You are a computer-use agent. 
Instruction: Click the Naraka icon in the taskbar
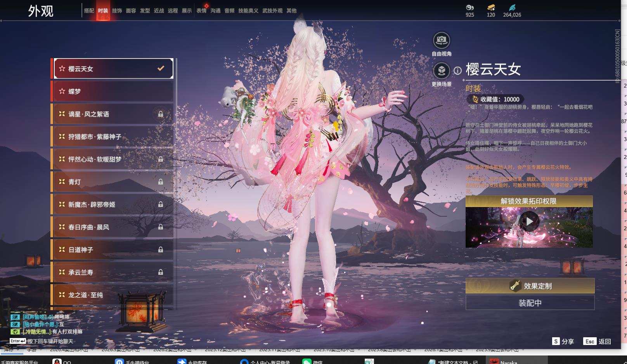[x=494, y=362]
